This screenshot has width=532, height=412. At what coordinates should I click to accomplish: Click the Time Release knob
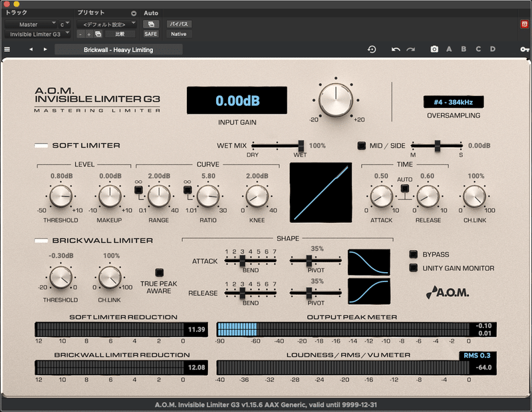tap(428, 196)
